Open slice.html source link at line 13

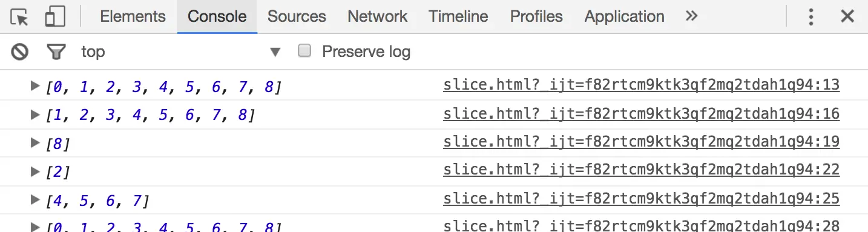[x=642, y=85]
